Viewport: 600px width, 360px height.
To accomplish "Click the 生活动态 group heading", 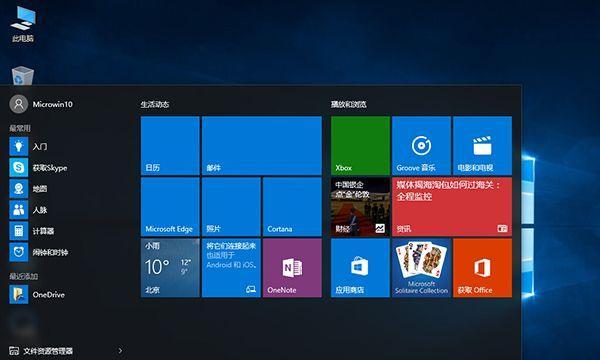I will tap(155, 104).
